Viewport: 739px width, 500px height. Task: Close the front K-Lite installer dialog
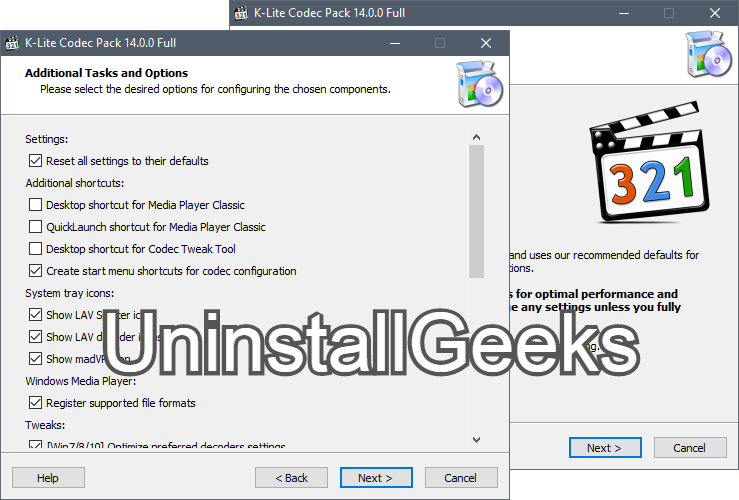point(486,43)
